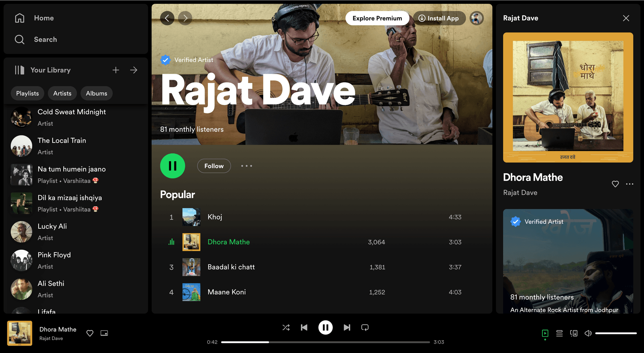Open The Local Train artist

[76, 146]
